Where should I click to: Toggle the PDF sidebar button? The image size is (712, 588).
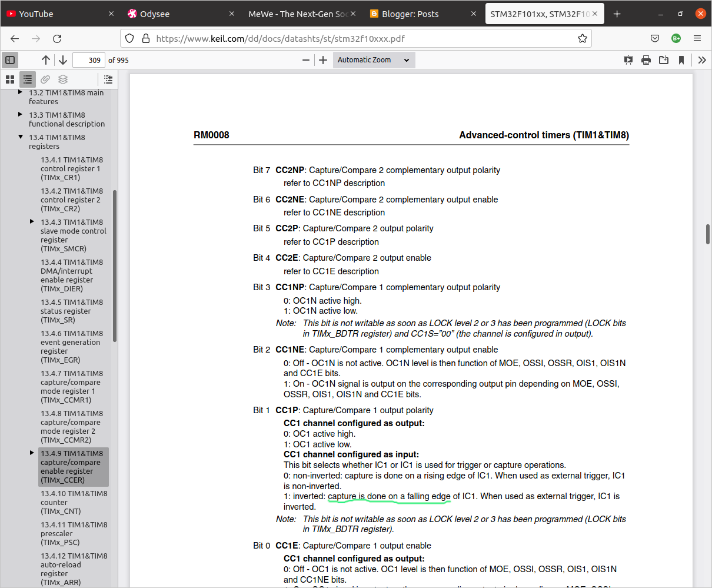pyautogui.click(x=10, y=60)
